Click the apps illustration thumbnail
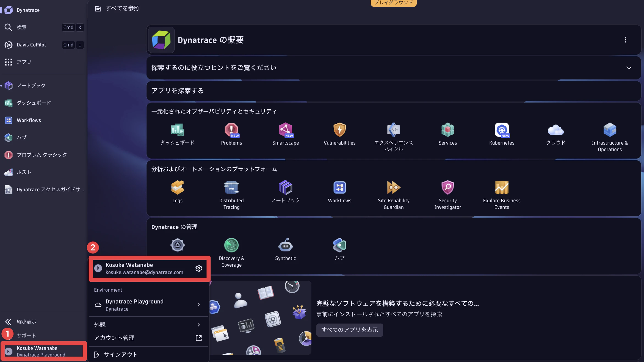Viewport: 644px width, 362px height. [x=261, y=317]
